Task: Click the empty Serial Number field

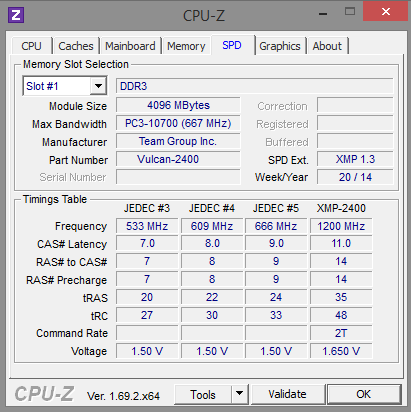Action: click(x=178, y=177)
